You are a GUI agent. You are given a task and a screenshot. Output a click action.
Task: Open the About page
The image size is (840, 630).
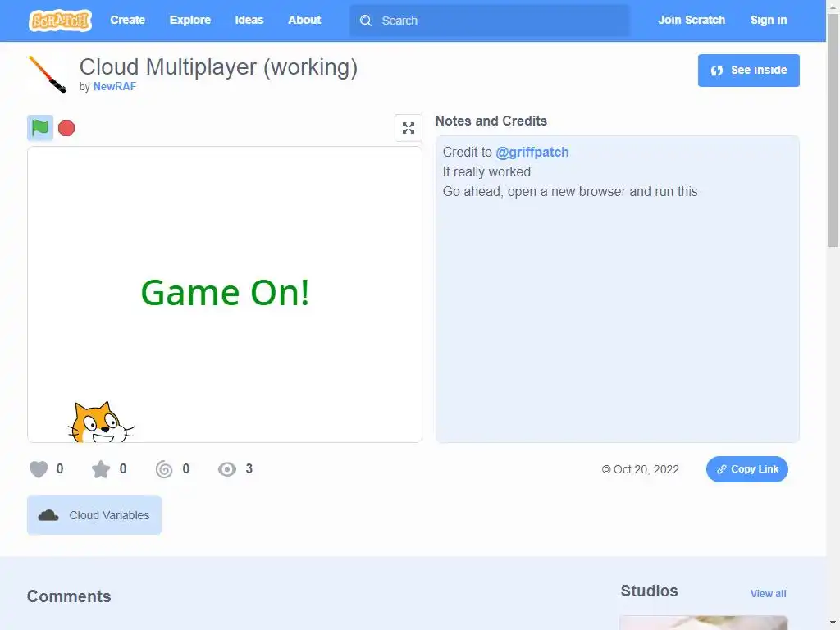point(304,21)
